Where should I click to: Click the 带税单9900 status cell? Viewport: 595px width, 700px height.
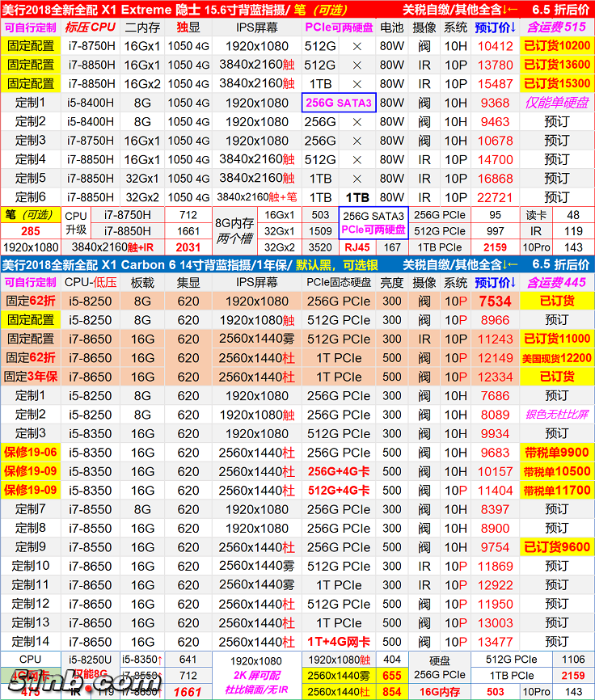[556, 453]
